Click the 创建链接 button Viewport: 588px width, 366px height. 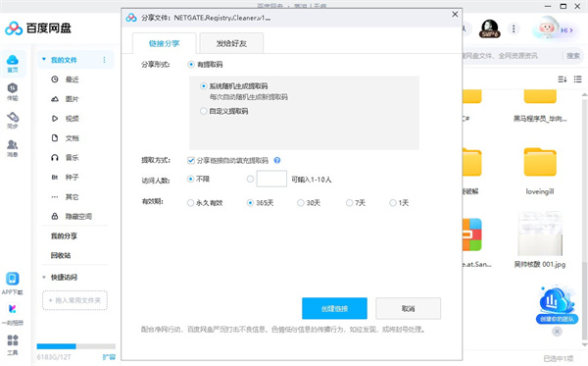point(334,308)
